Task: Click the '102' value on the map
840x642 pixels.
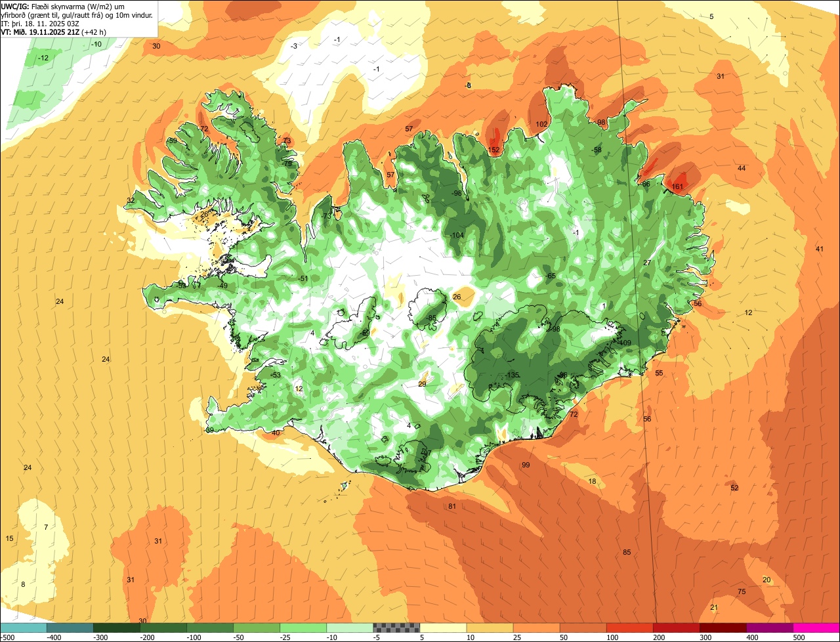Action: [541, 124]
